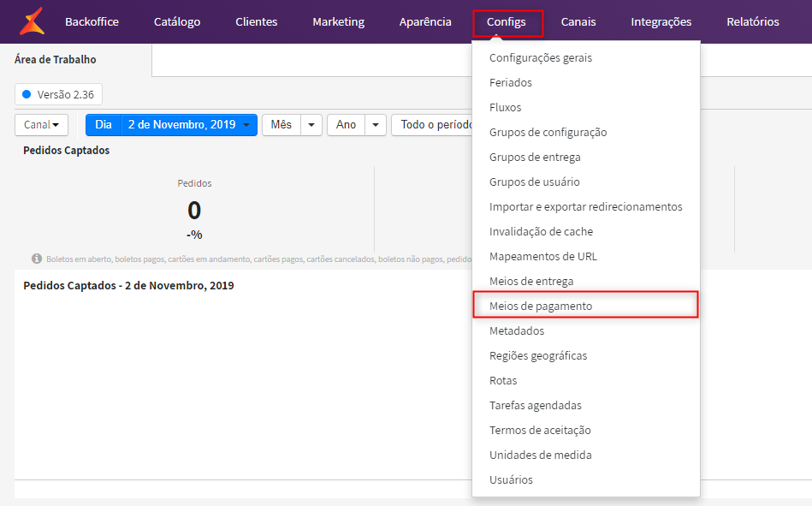The image size is (812, 506).
Task: Open the Relatórios menu
Action: (753, 21)
